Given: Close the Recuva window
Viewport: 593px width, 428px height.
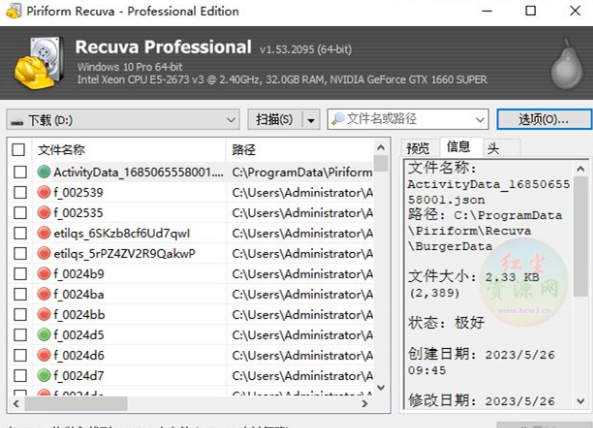Looking at the screenshot, I should (x=575, y=11).
